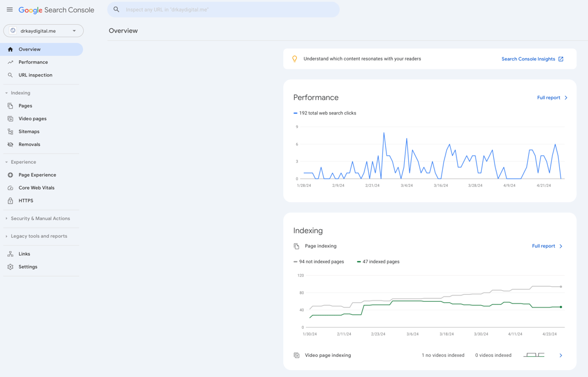Open Video page indexing chevron arrow
Screen dimensions: 588x377
tap(560, 356)
